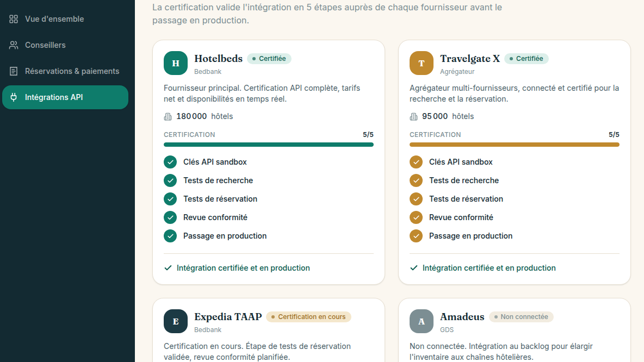Click Hotelbeds card title
This screenshot has height=362, width=644.
click(219, 59)
